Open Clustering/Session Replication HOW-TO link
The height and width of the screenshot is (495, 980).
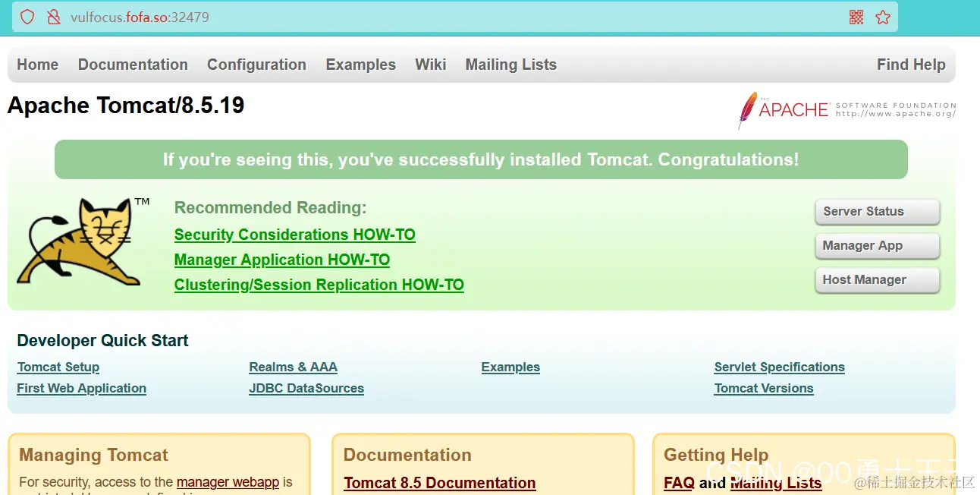[319, 285]
